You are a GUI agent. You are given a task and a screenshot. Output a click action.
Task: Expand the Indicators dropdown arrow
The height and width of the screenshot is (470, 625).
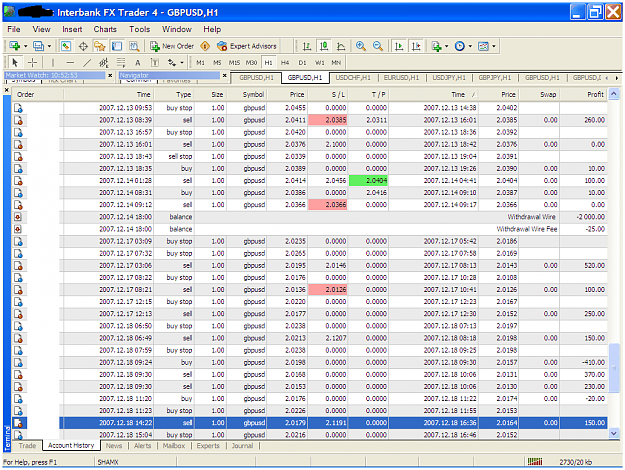[446, 46]
